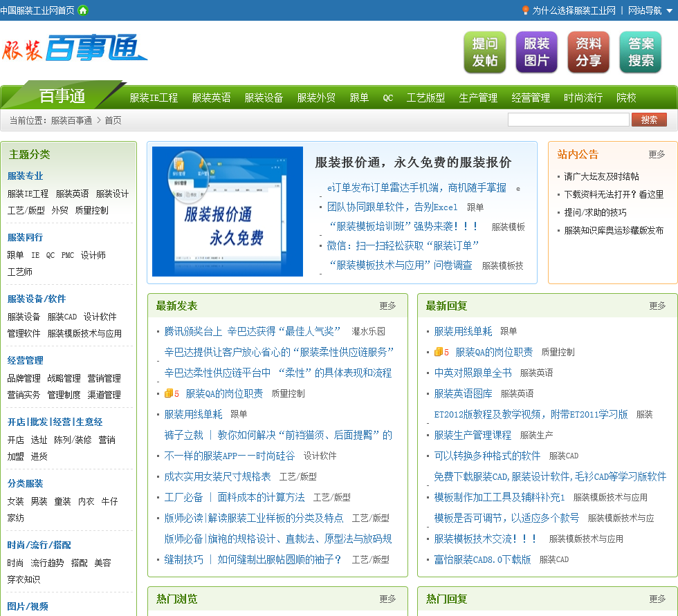Screen dimensions: 678x616
Task: Click the red 搜索 button
Action: coord(649,120)
